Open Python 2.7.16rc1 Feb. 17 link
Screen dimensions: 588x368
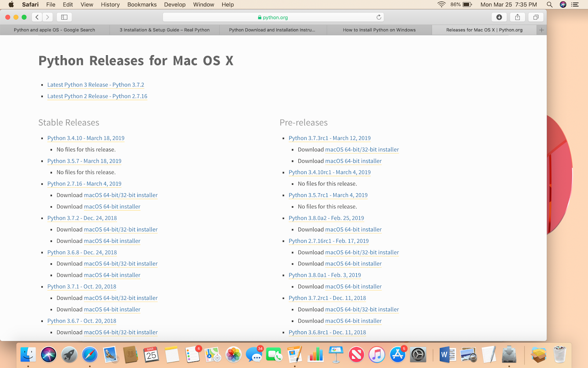(x=329, y=241)
